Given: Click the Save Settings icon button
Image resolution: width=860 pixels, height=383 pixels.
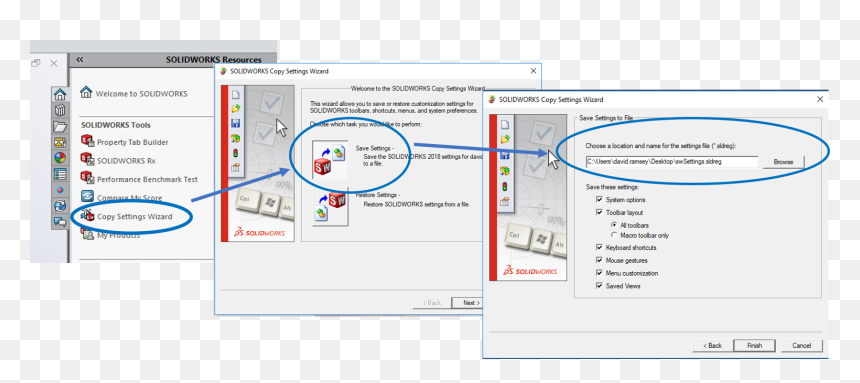Looking at the screenshot, I should (x=330, y=159).
